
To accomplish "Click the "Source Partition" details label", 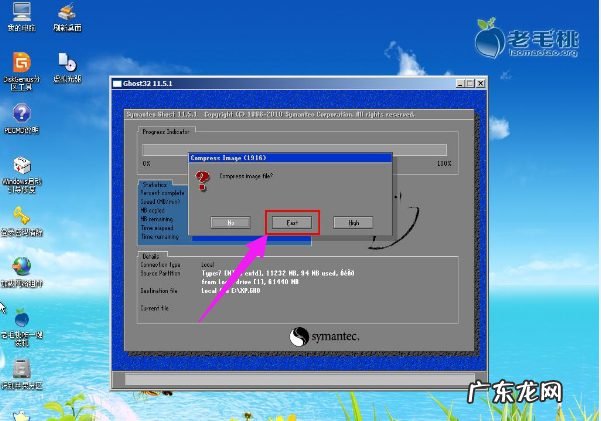I will [160, 273].
